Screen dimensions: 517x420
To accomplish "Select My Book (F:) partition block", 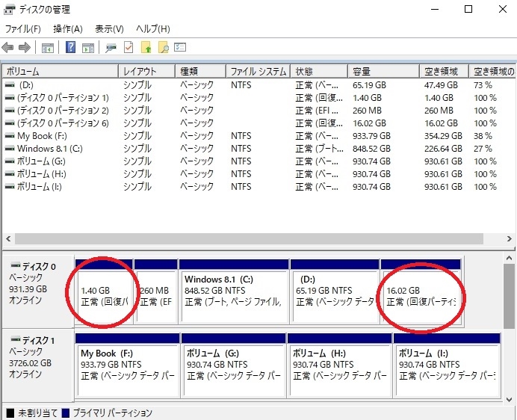I will pyautogui.click(x=128, y=365).
